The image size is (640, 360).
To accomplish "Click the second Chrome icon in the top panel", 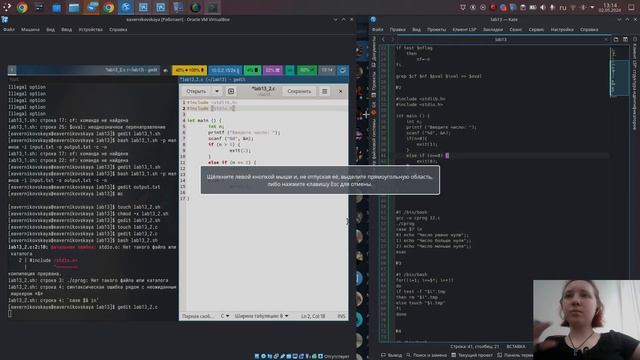I will (x=109, y=7).
